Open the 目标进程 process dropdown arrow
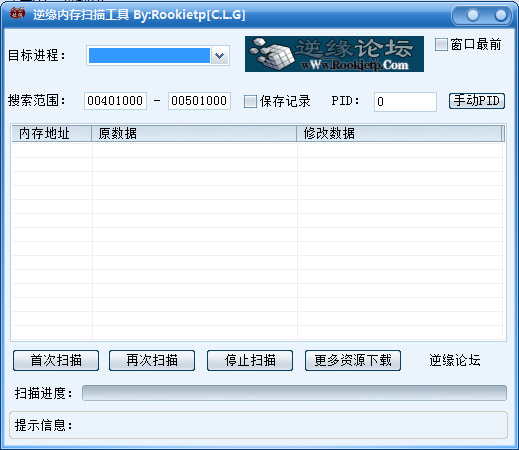 coord(220,55)
